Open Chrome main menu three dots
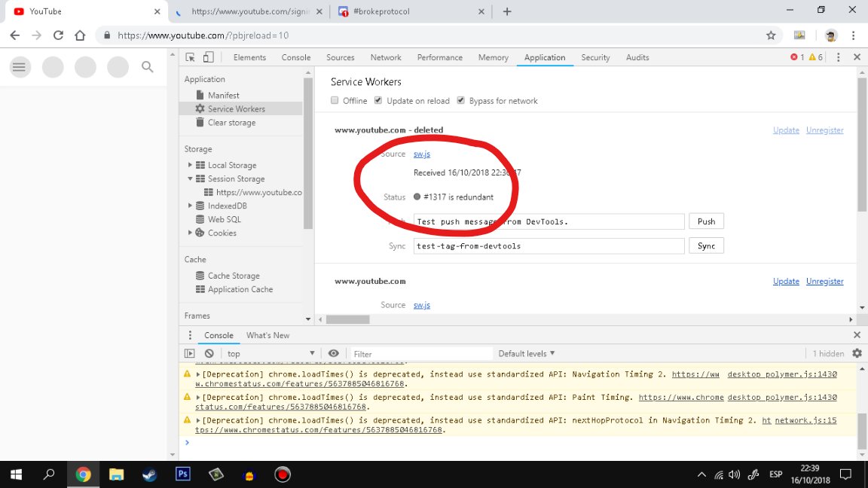 click(853, 35)
